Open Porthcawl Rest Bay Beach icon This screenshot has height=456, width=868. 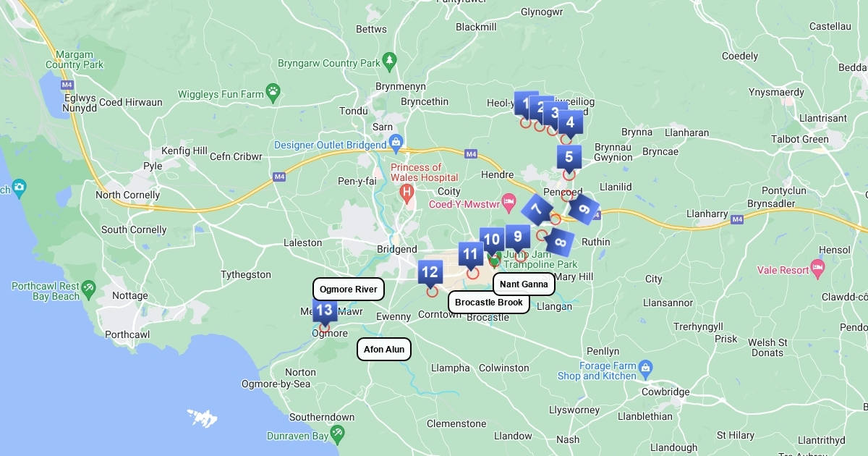tap(88, 288)
